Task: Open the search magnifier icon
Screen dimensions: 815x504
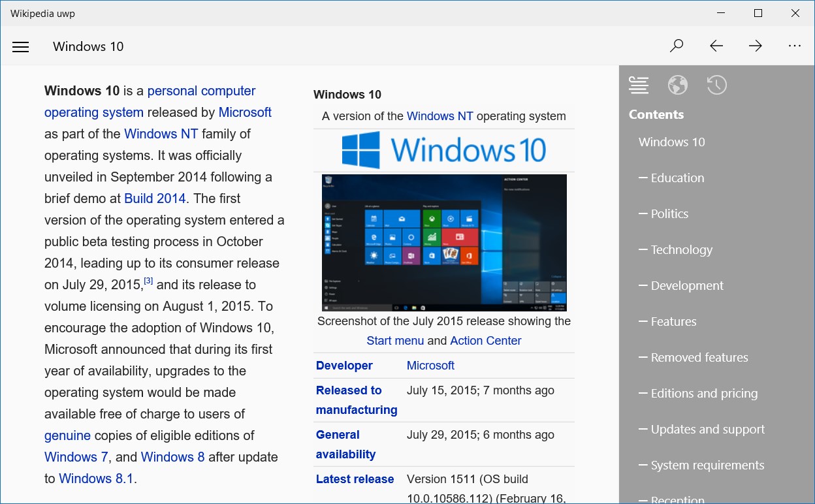Action: 677,46
